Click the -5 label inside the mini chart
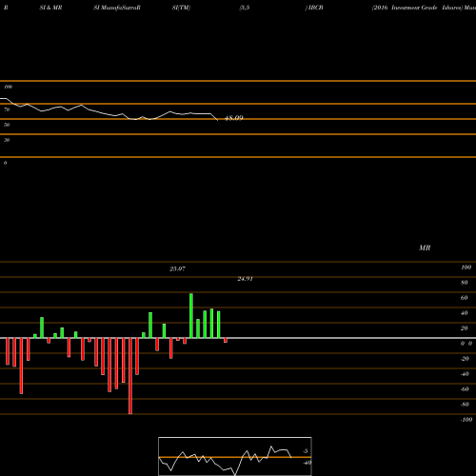Image resolution: width=476 pixels, height=476 pixels. 305,451
